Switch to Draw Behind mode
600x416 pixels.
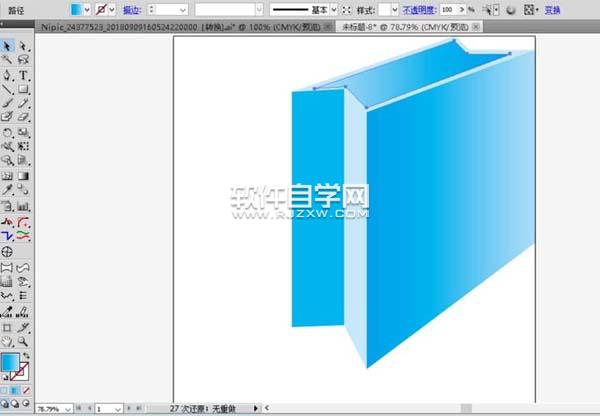click(x=15, y=403)
